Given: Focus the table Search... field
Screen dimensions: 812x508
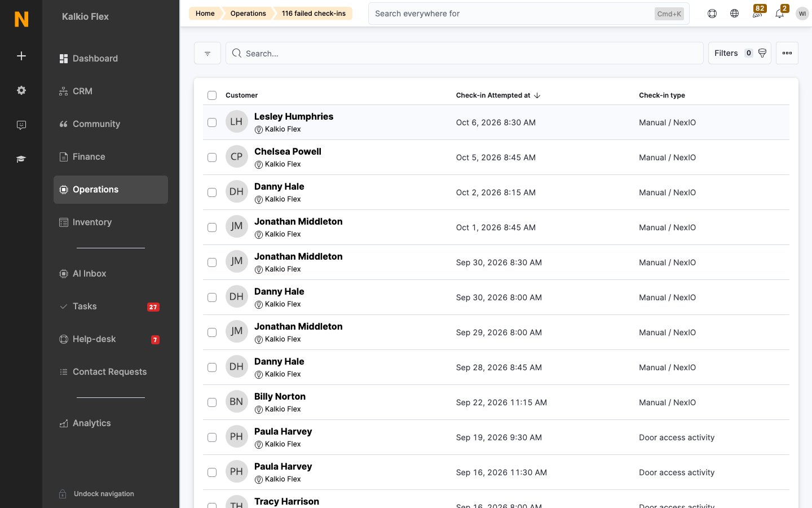Looking at the screenshot, I should pyautogui.click(x=465, y=53).
